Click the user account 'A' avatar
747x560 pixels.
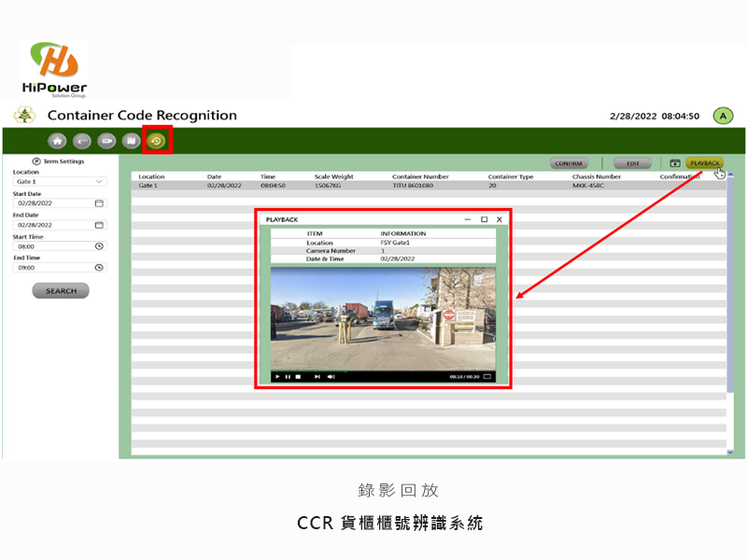pos(723,116)
